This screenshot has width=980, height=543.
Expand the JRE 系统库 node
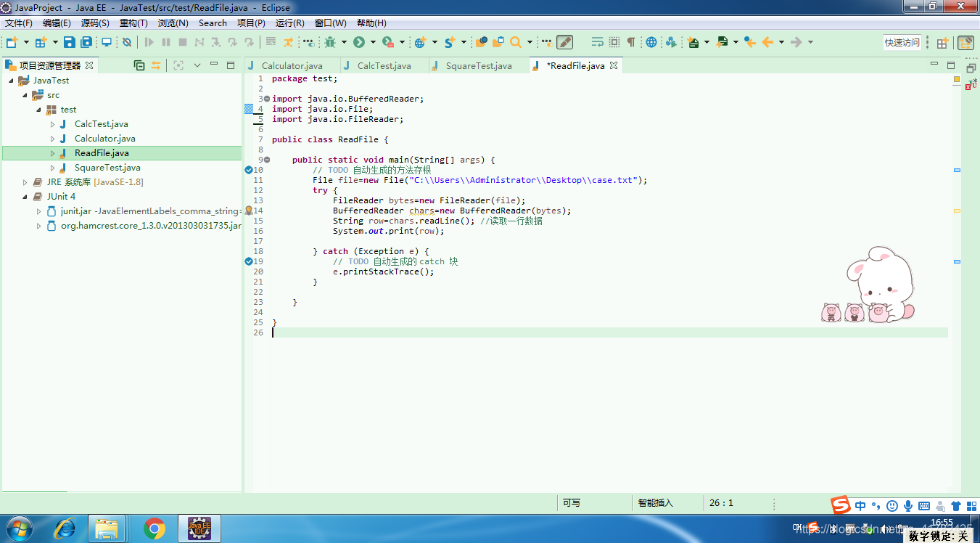click(x=25, y=182)
